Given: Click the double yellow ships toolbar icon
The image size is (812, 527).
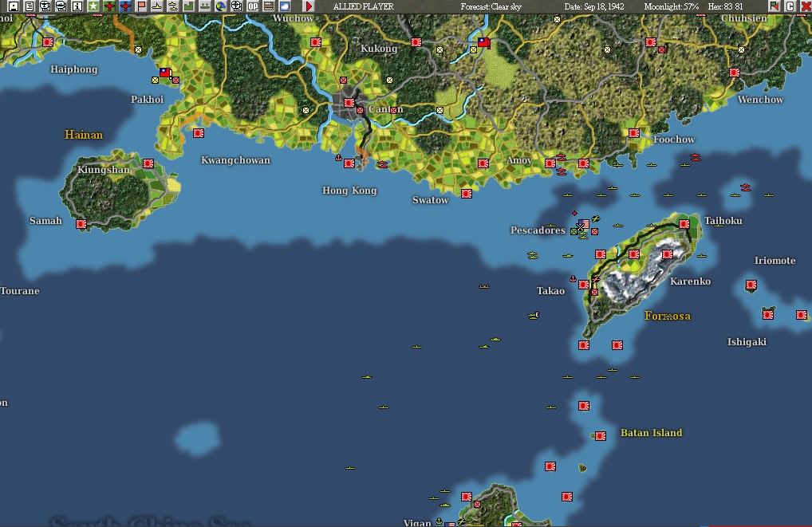Looking at the screenshot, I should tap(173, 6).
